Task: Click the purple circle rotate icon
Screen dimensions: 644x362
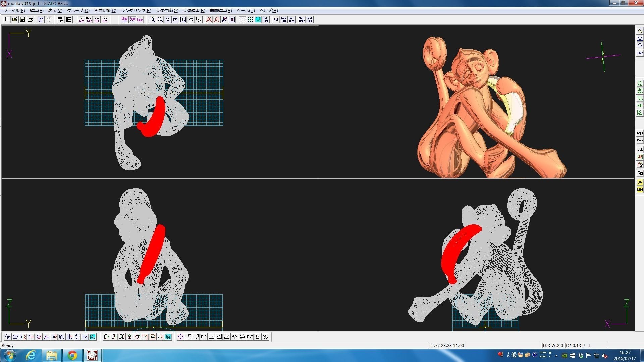Action: 180,337
